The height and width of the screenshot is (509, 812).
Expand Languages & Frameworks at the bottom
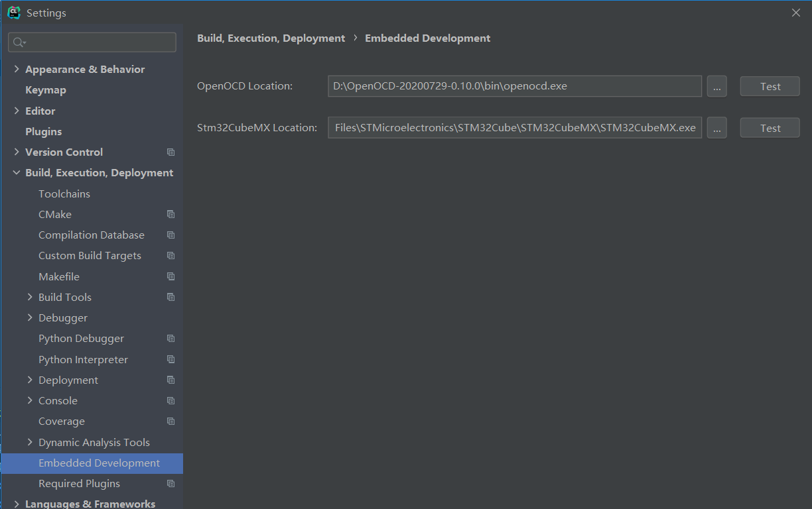[x=16, y=503]
